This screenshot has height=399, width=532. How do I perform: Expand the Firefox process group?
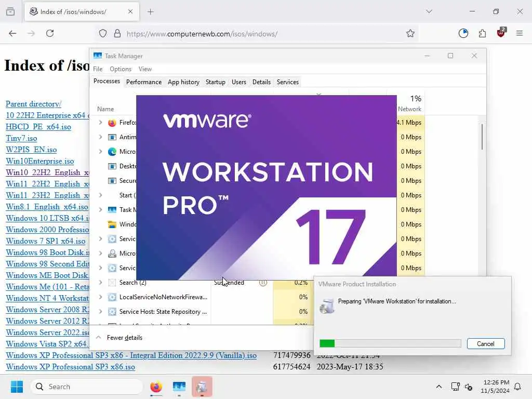pyautogui.click(x=100, y=123)
